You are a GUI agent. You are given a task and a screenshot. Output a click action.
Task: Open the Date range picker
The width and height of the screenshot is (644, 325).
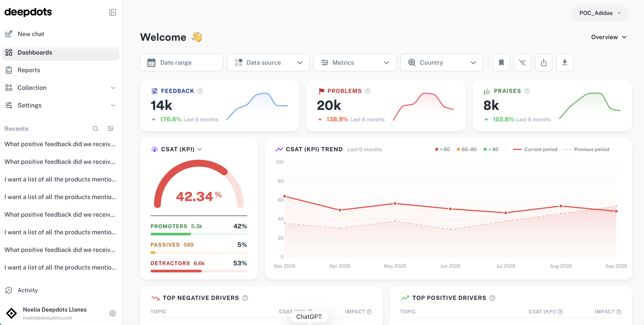coord(181,62)
